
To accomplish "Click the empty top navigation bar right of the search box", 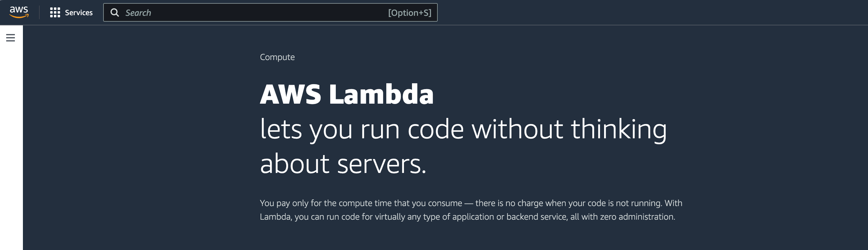I will [x=640, y=12].
